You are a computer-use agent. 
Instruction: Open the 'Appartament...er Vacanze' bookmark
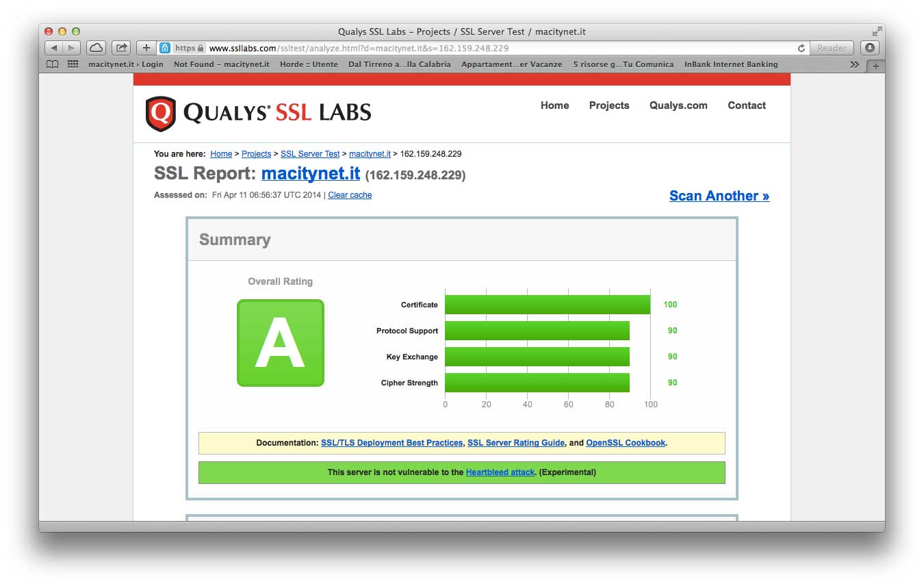pos(512,64)
